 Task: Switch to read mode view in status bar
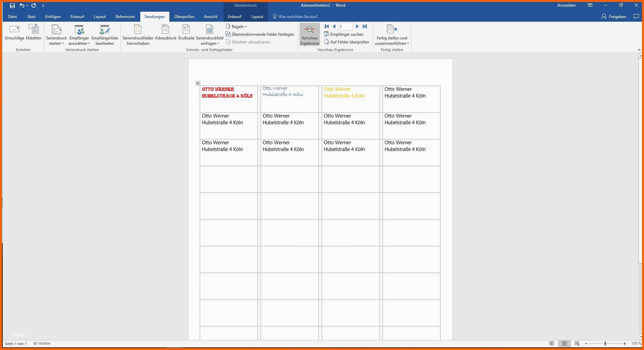tap(552, 343)
